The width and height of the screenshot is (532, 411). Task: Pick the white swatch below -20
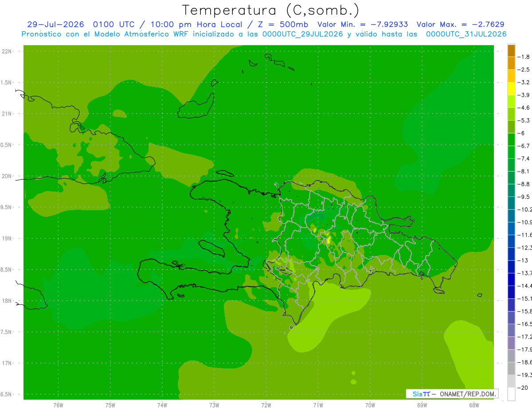[511, 394]
